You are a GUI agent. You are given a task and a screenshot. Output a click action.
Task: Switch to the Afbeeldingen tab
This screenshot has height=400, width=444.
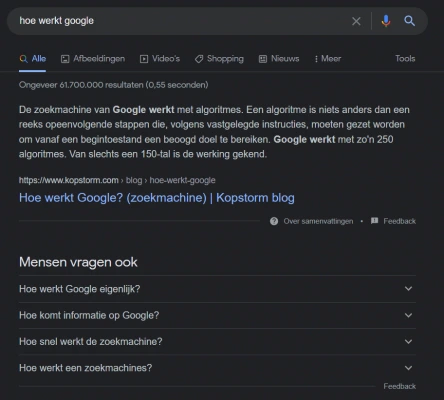coord(93,59)
